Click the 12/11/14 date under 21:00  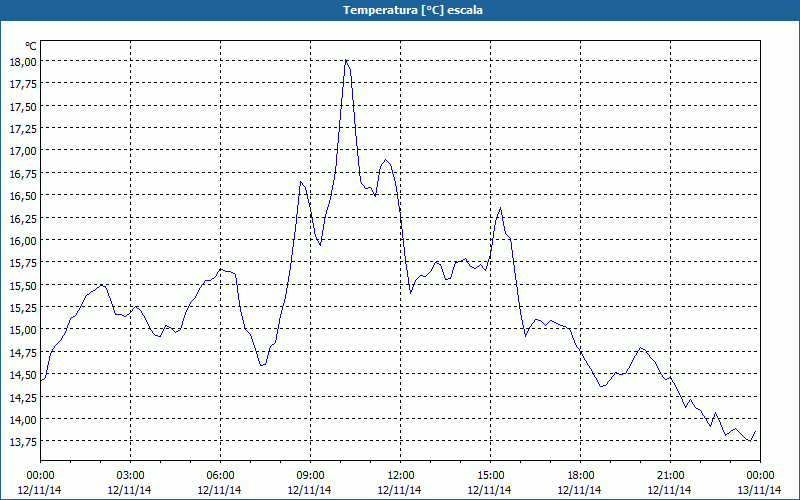(x=669, y=490)
